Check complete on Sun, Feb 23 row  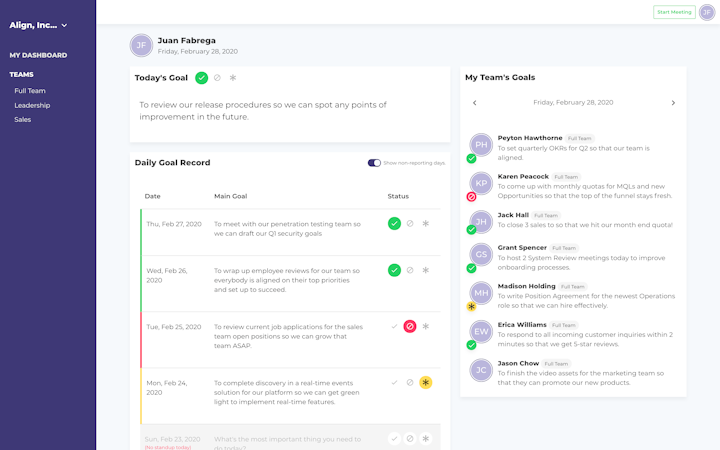[x=394, y=439]
